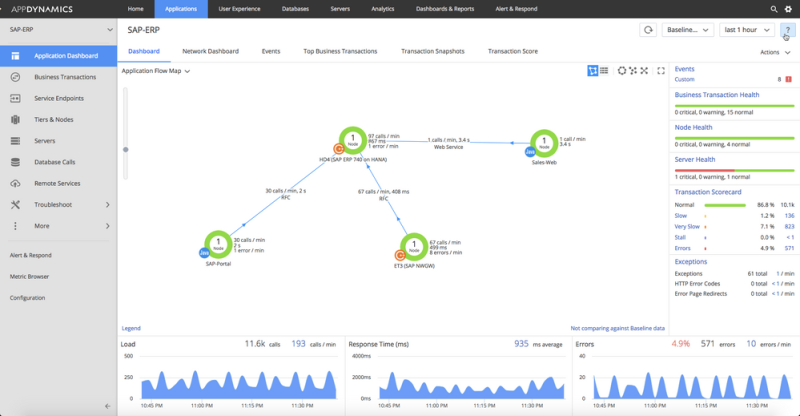800x416 pixels.
Task: Open the help question mark button
Action: (x=788, y=30)
